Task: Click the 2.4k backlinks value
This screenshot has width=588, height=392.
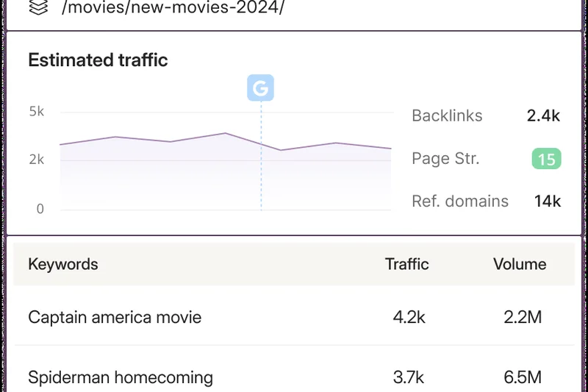Action: 543,115
